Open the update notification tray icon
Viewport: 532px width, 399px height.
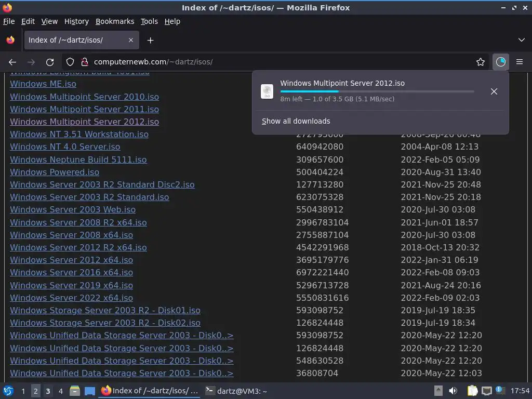(500, 390)
